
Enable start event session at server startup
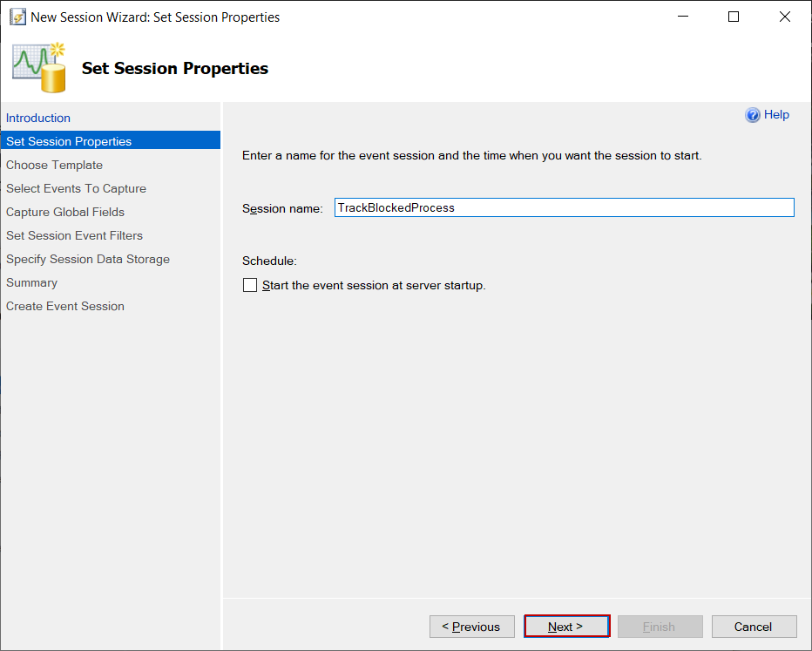[251, 285]
